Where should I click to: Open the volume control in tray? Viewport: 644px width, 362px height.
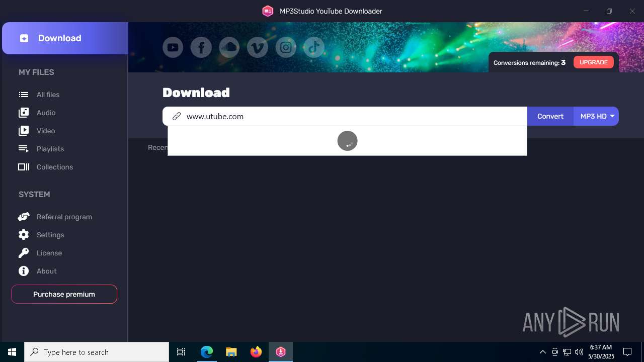(579, 352)
